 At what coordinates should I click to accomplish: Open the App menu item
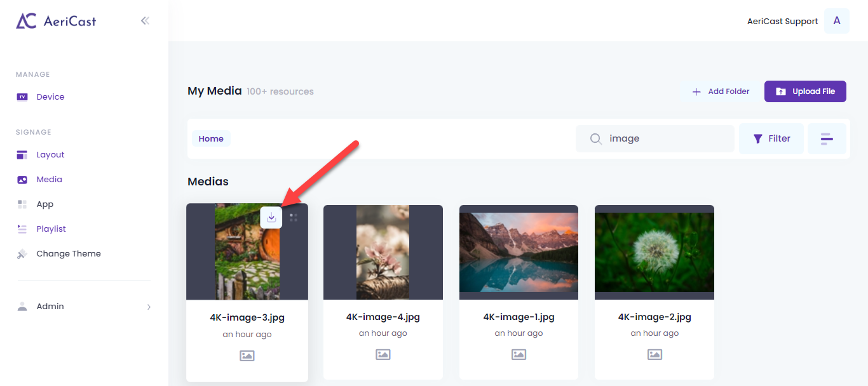(x=44, y=204)
